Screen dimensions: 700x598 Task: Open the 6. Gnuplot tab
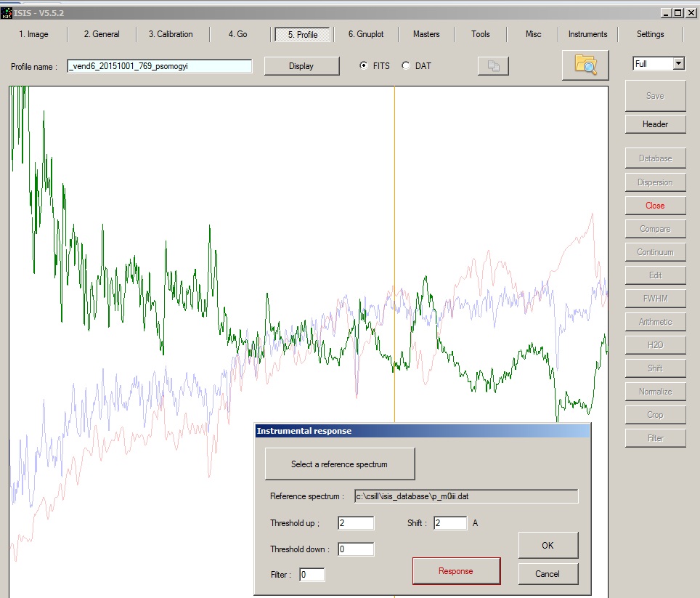point(366,34)
